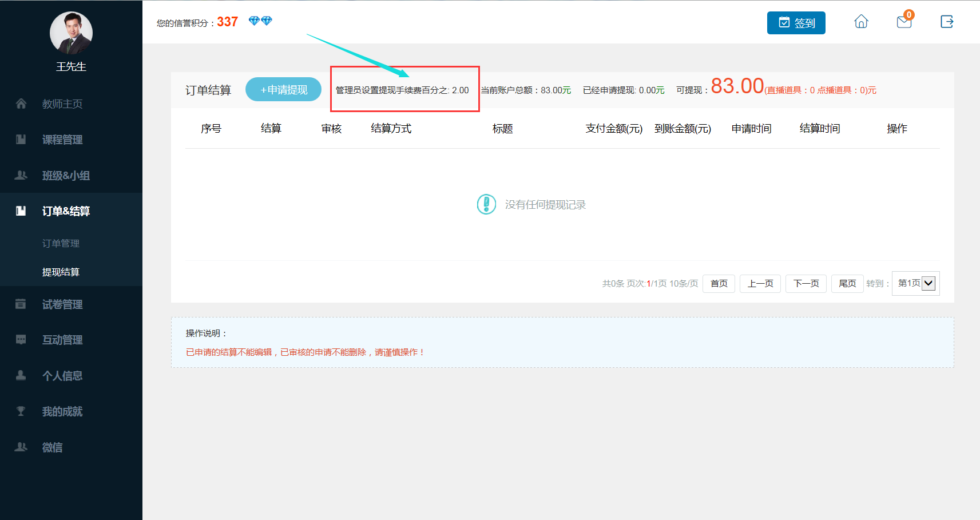Expand the 课程管理 sidebar menu
Image resolution: width=980 pixels, height=520 pixels.
(62, 140)
